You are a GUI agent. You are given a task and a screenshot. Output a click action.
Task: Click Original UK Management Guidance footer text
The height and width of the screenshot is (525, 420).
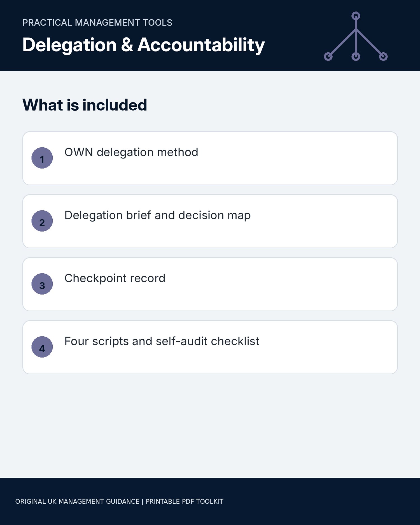click(x=77, y=501)
